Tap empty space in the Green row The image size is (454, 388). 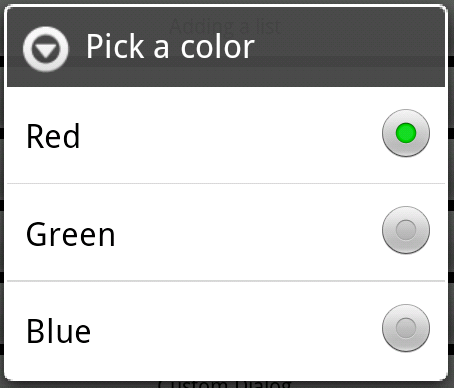233,232
